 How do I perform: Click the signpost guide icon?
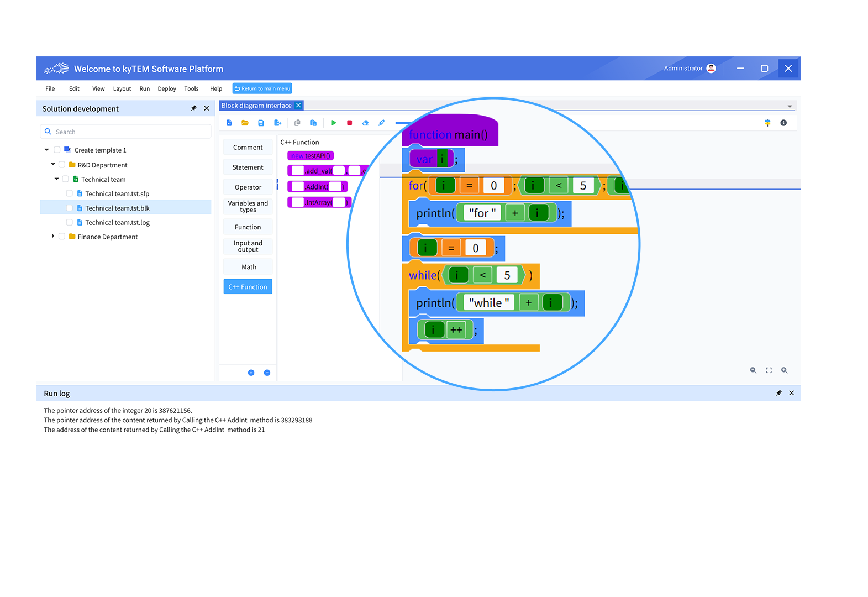767,123
